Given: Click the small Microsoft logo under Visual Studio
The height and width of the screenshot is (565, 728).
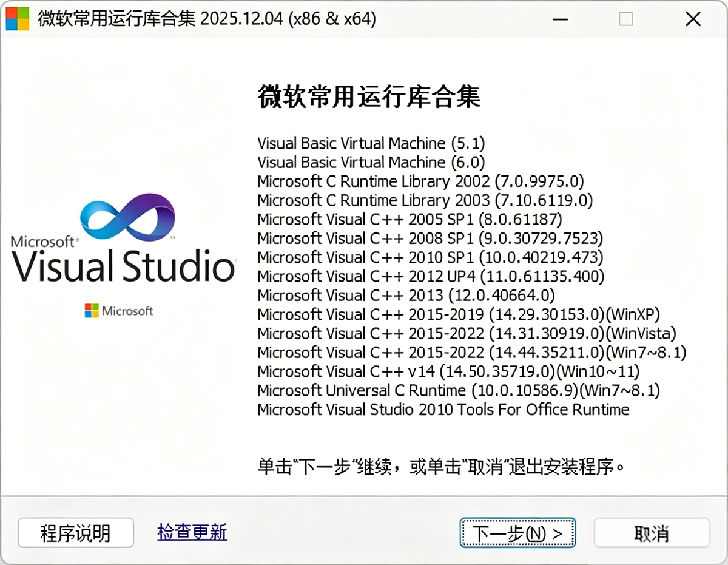Looking at the screenshot, I should [119, 311].
